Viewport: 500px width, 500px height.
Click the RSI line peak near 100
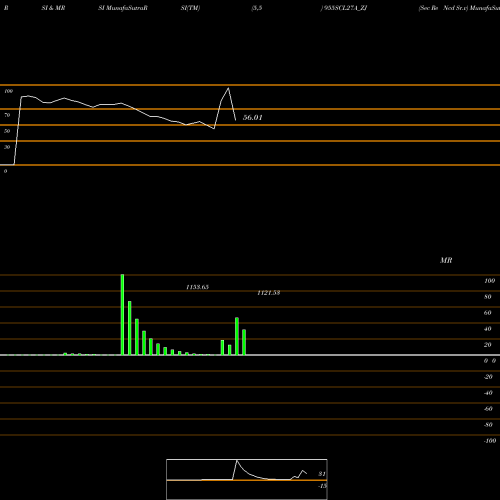[x=228, y=88]
